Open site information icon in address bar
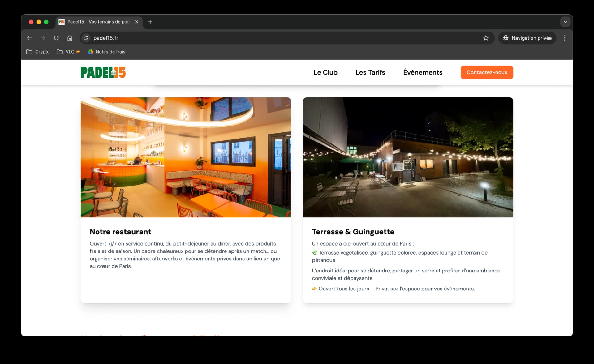The image size is (594, 364). point(86,38)
